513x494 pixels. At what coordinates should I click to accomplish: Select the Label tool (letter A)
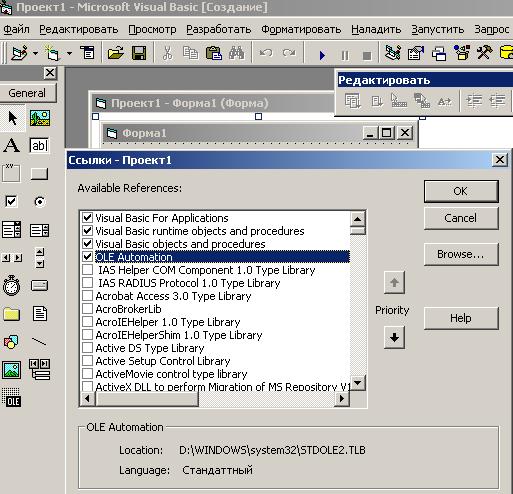(x=12, y=145)
